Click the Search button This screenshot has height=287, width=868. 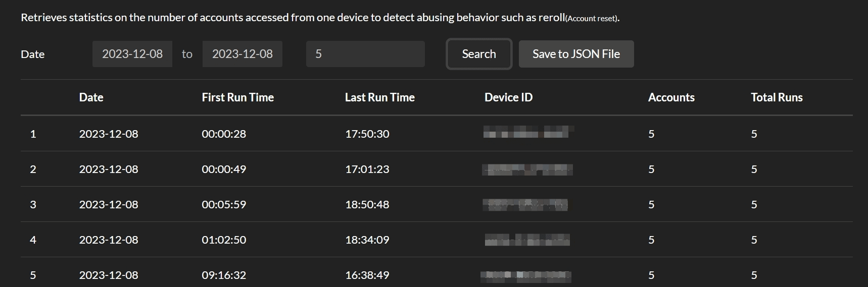click(478, 54)
